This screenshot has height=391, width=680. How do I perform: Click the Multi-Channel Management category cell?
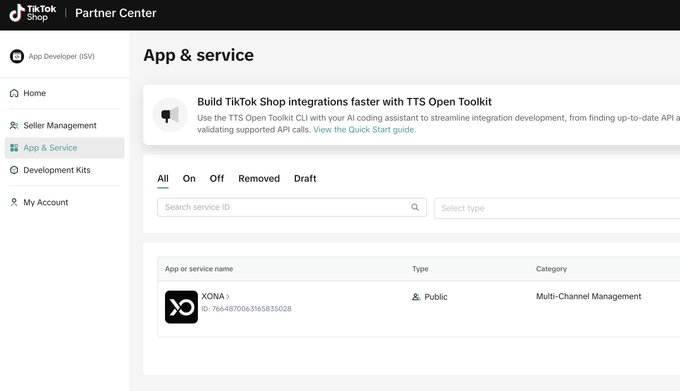(x=588, y=297)
